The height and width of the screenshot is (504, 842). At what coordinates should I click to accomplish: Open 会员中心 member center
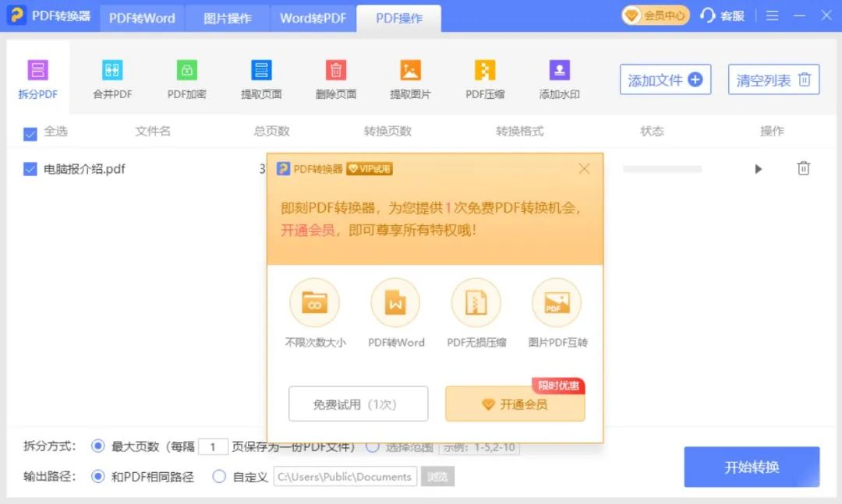[656, 16]
